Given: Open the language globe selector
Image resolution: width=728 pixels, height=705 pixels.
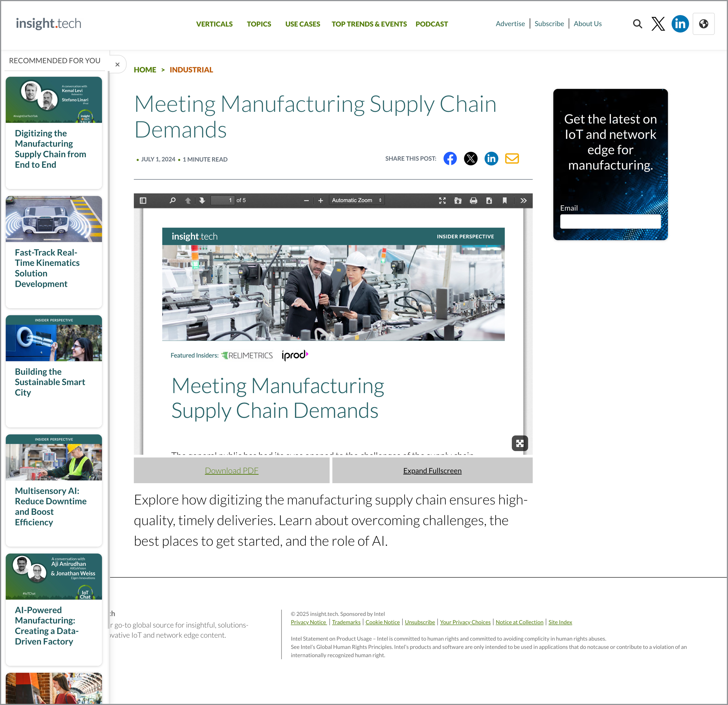Looking at the screenshot, I should [703, 24].
